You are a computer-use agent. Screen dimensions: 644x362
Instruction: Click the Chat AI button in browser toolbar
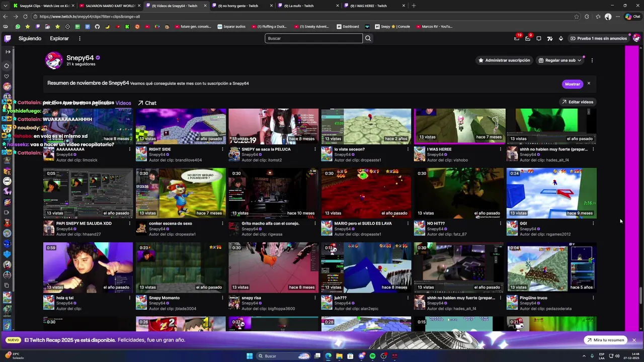[632, 17]
